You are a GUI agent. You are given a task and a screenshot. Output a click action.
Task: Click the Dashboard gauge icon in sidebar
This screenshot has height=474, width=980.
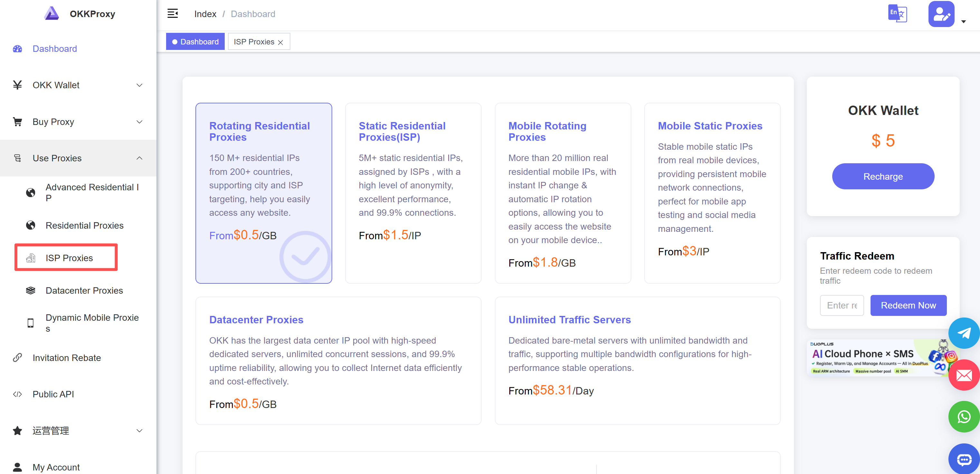point(17,49)
